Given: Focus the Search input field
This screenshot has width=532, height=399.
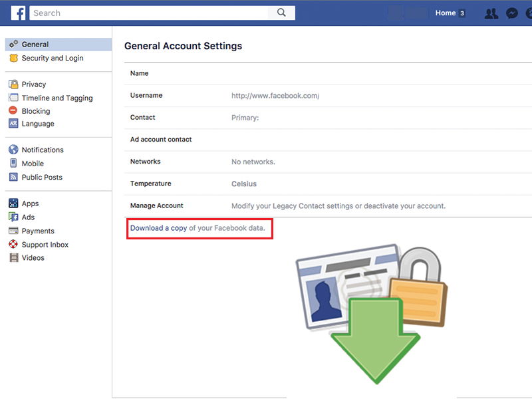Looking at the screenshot, I should point(148,13).
